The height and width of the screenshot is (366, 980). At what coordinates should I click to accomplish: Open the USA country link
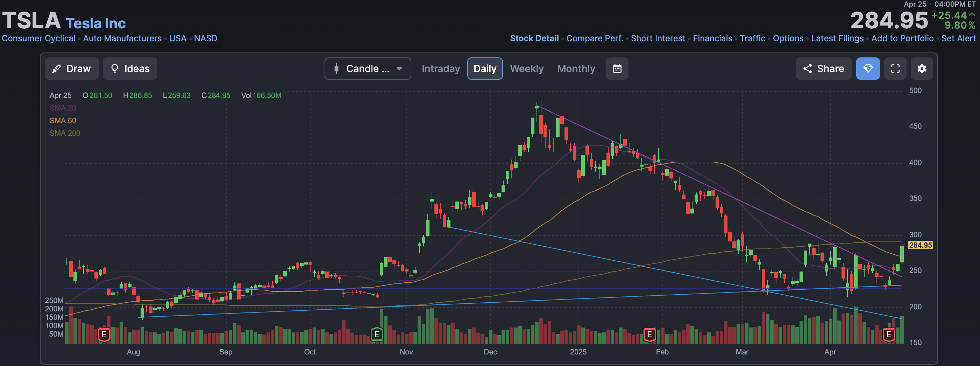point(178,38)
